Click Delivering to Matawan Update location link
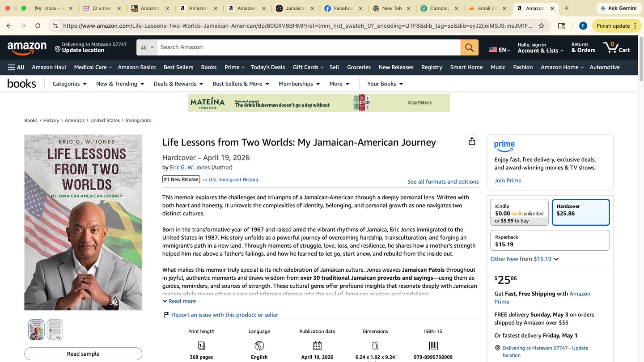Screen dimensions: 644x362 545,351
